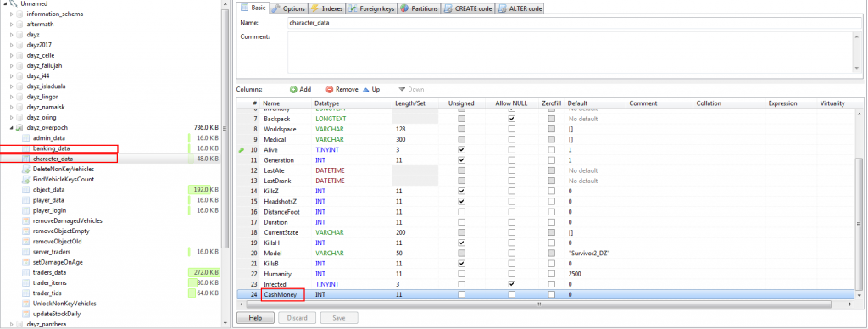Collapse the Unnamed session root node
This screenshot has height=329, width=868.
4,3
